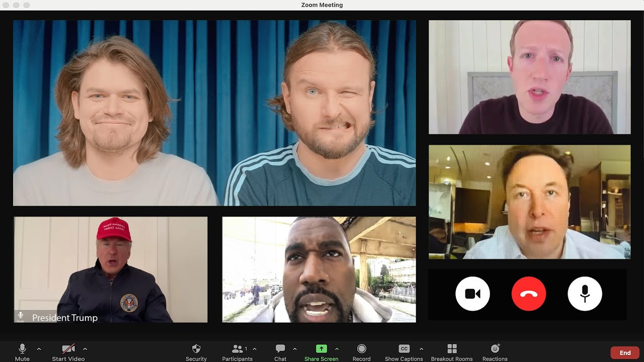Image resolution: width=644 pixels, height=362 pixels.
Task: Tap the white round camera call button
Action: (472, 294)
